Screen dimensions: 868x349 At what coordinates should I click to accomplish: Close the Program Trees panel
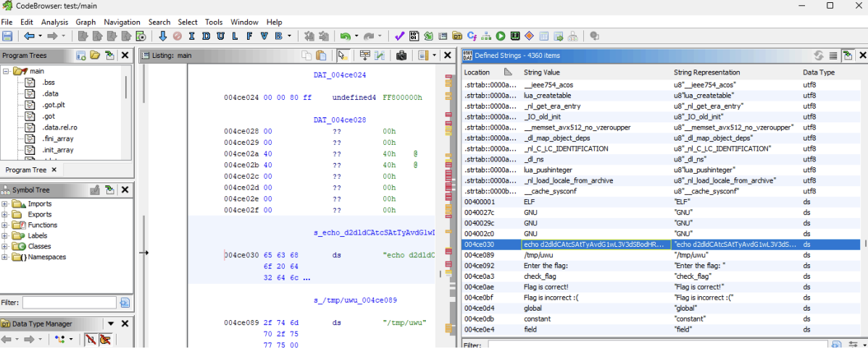[x=125, y=55]
